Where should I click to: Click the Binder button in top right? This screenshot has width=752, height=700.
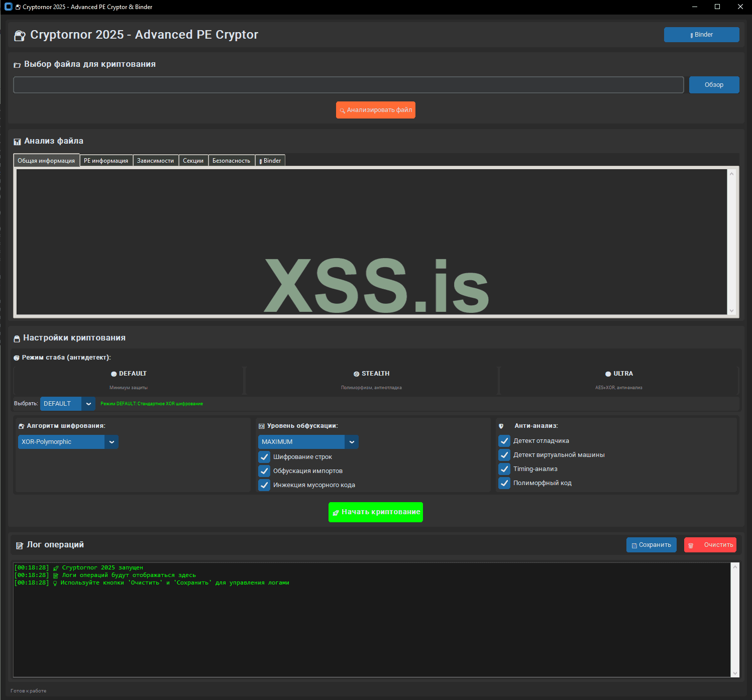click(701, 35)
